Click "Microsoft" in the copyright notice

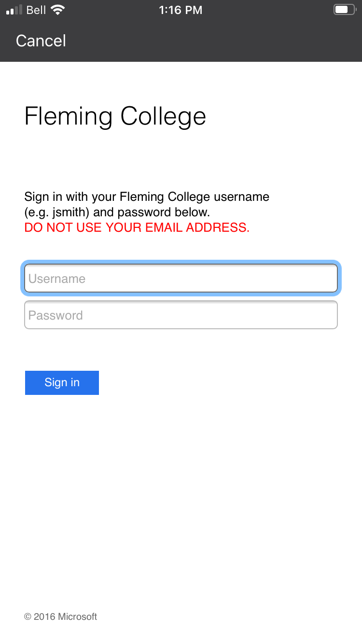tap(77, 616)
